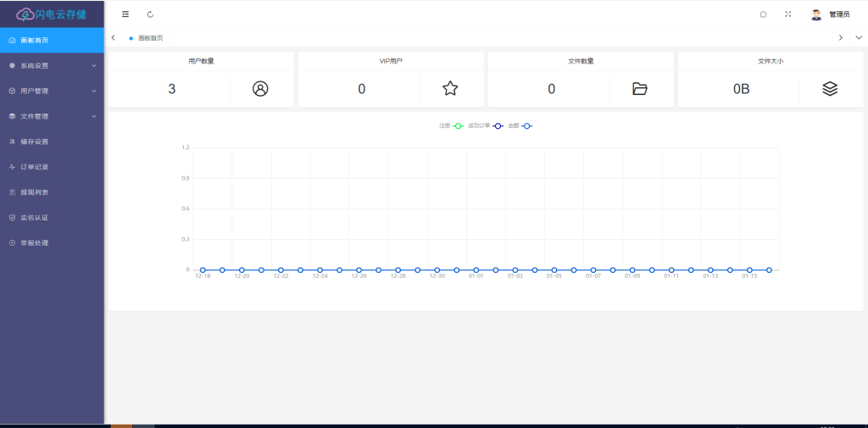This screenshot has height=428, width=868.
Task: Toggle the 注册 series in chart legend
Action: [x=451, y=126]
